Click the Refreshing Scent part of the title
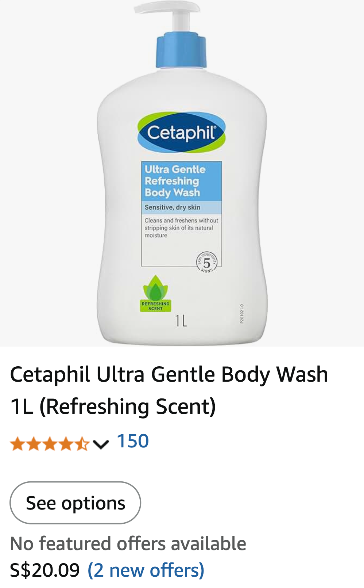 click(128, 406)
